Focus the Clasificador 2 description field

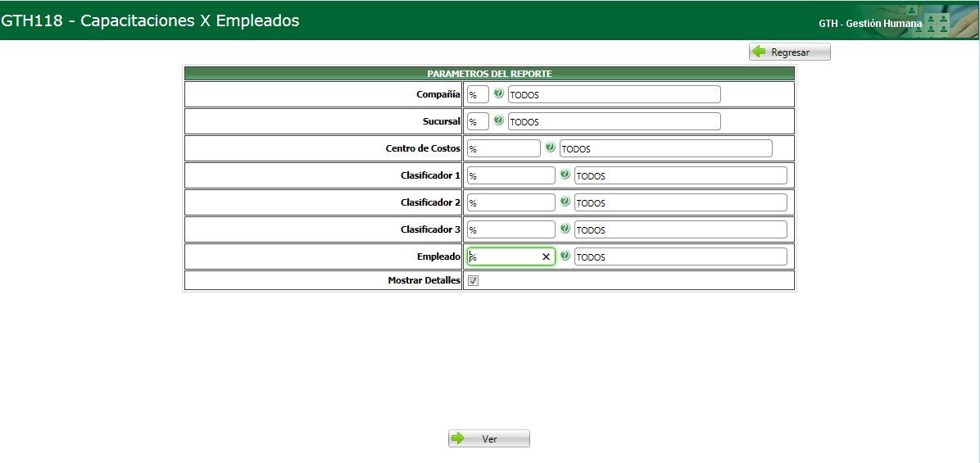tap(681, 202)
